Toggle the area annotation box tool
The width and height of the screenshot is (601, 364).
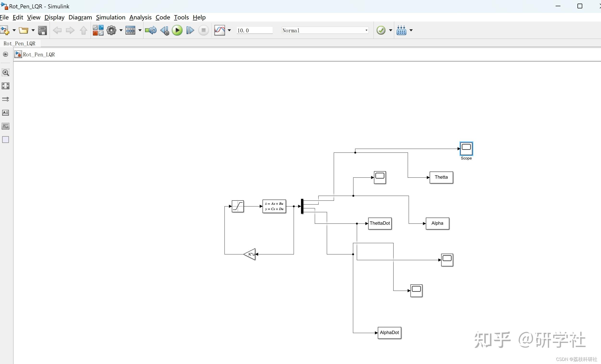click(5, 139)
